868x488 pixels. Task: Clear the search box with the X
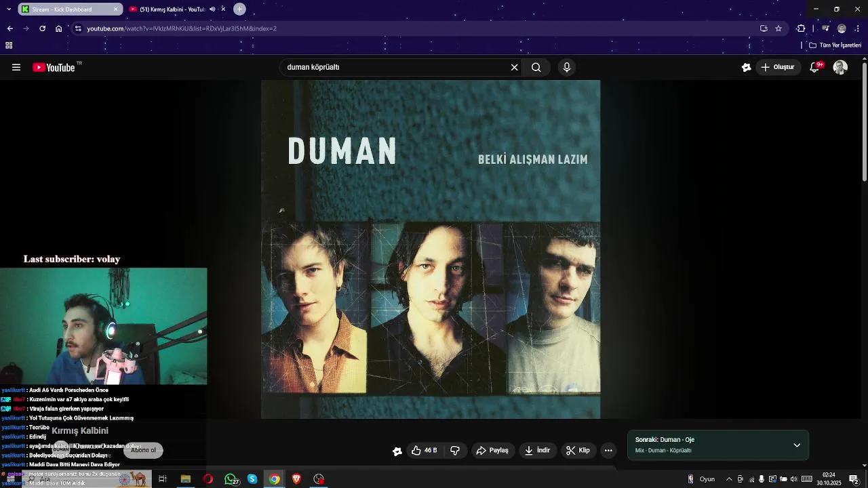[x=514, y=67]
